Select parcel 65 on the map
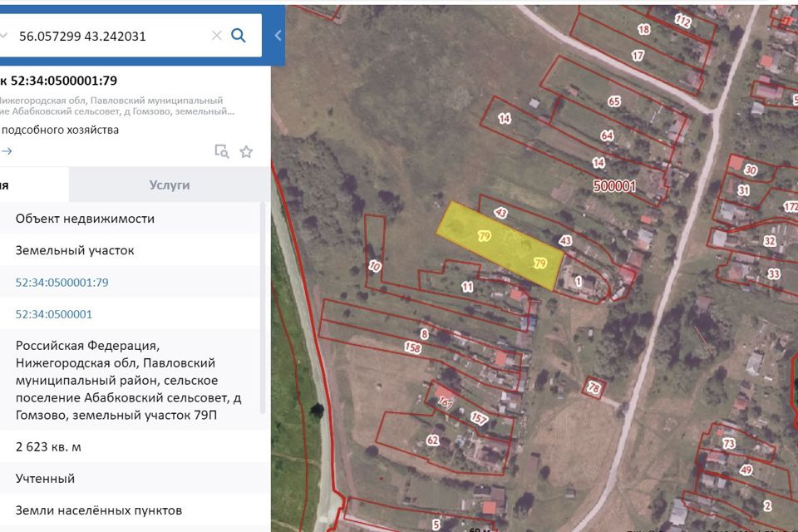The image size is (798, 532). 614,101
